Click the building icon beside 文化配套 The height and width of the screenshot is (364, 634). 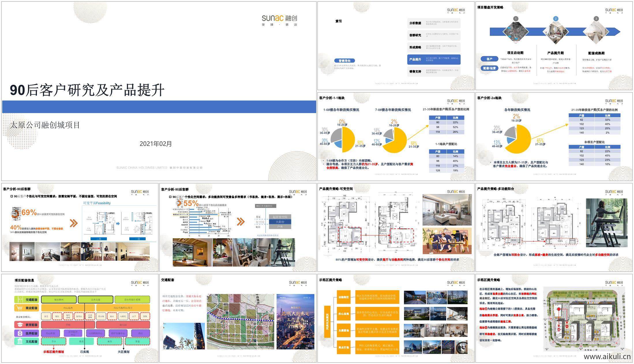click(x=19, y=342)
